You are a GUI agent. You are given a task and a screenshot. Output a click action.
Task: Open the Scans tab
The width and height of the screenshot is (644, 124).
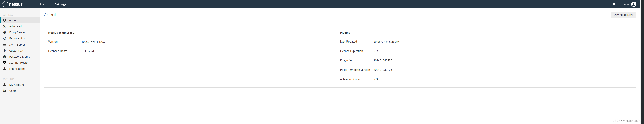click(43, 4)
